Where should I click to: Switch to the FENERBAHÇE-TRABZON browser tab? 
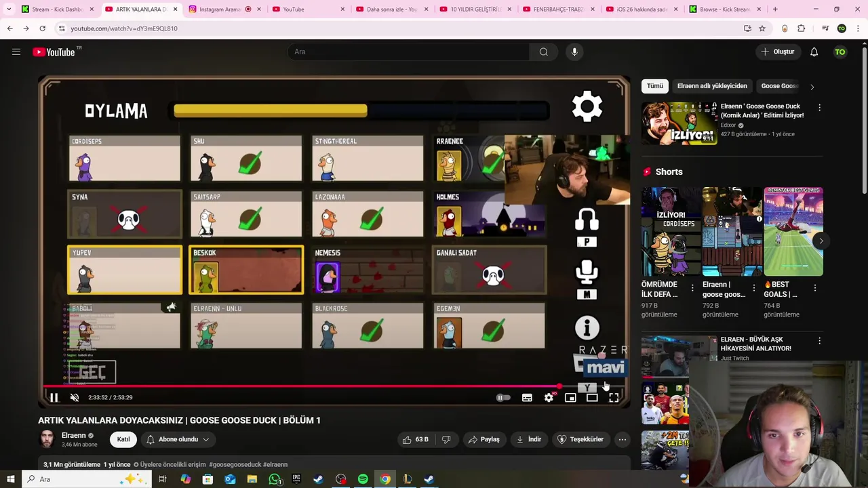[557, 9]
